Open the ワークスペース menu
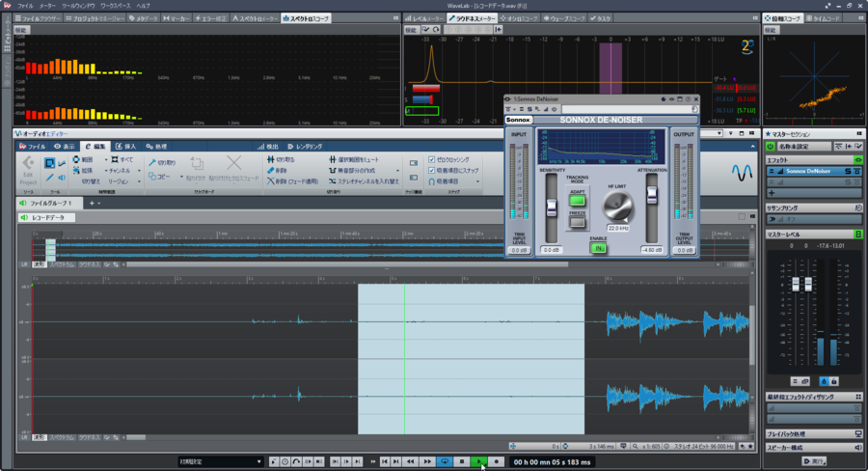This screenshot has height=471, width=868. click(115, 6)
